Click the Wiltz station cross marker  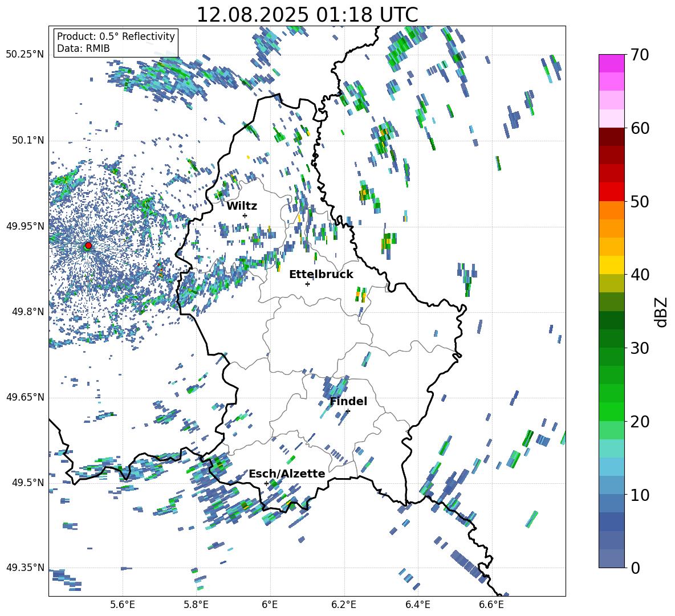pyautogui.click(x=245, y=215)
